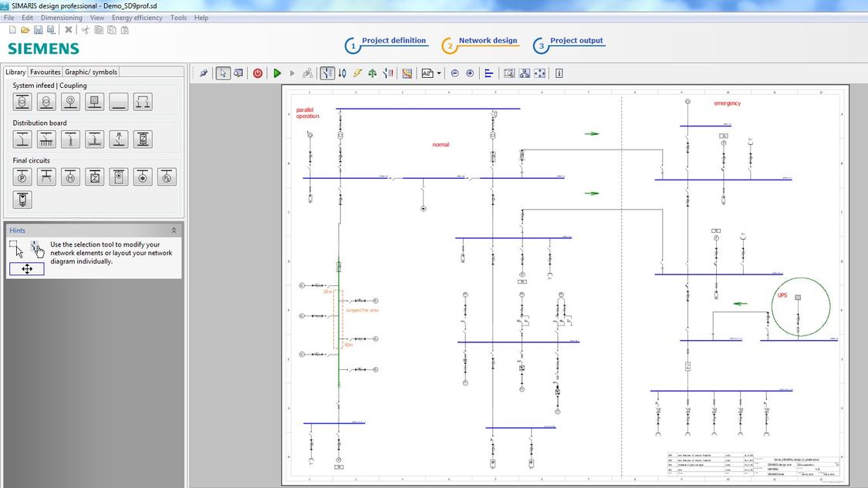Screen dimensions: 868x488
Task: Click the yellow lightning short-circuit icon
Action: coord(357,73)
